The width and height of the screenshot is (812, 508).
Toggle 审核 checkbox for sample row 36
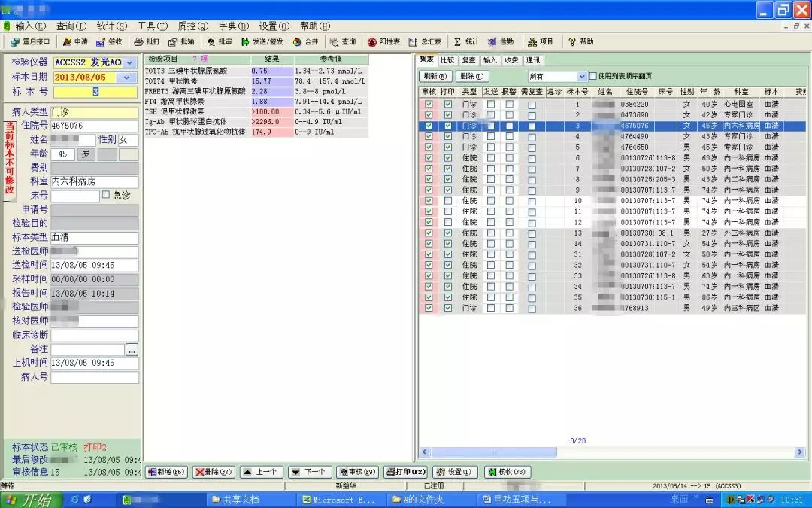tap(429, 308)
